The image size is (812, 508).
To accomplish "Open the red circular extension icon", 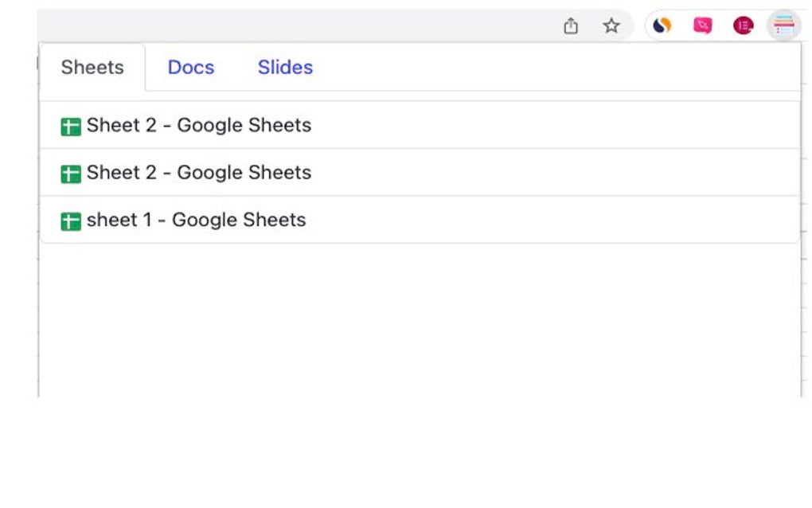I will click(x=742, y=25).
